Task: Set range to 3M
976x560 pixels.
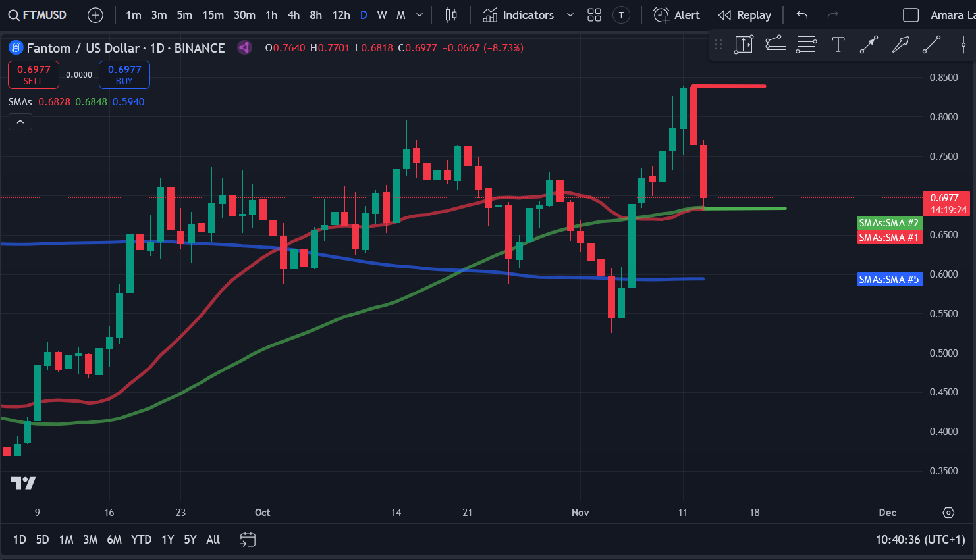Action: pos(90,540)
